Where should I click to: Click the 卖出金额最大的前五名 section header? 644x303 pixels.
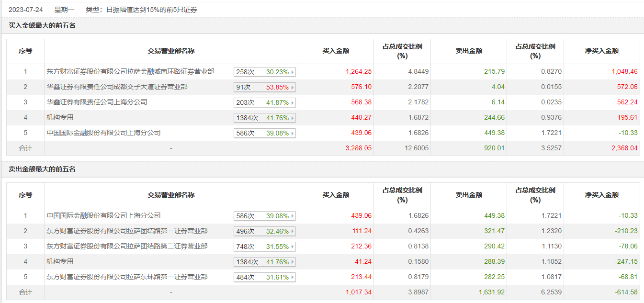coord(42,169)
